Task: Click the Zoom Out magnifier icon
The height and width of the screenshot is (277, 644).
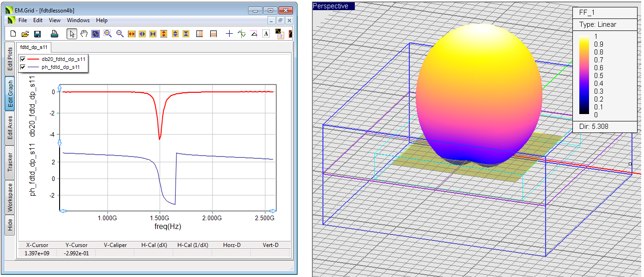Action: coord(120,34)
